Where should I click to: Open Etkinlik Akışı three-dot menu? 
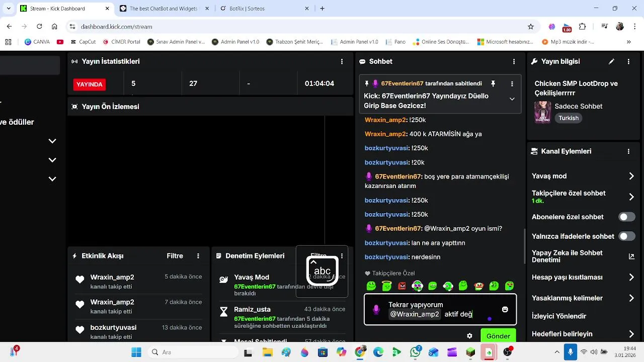[198, 256]
